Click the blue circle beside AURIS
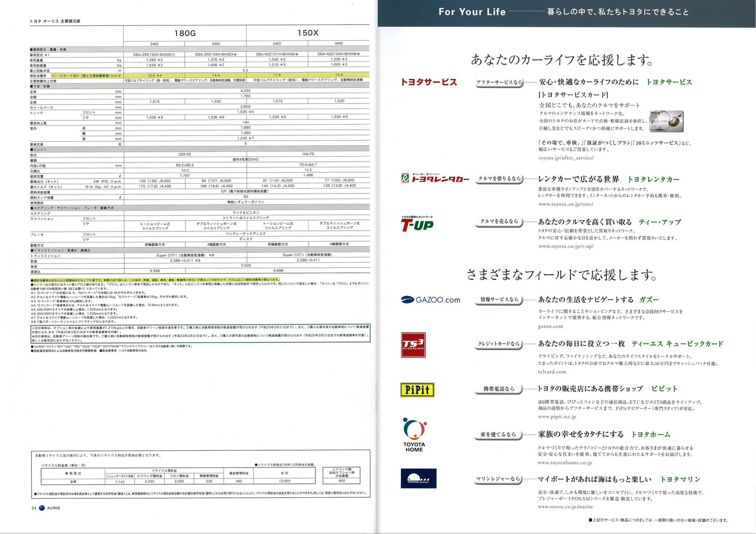Viewport: 756px width, 534px height. (x=42, y=508)
